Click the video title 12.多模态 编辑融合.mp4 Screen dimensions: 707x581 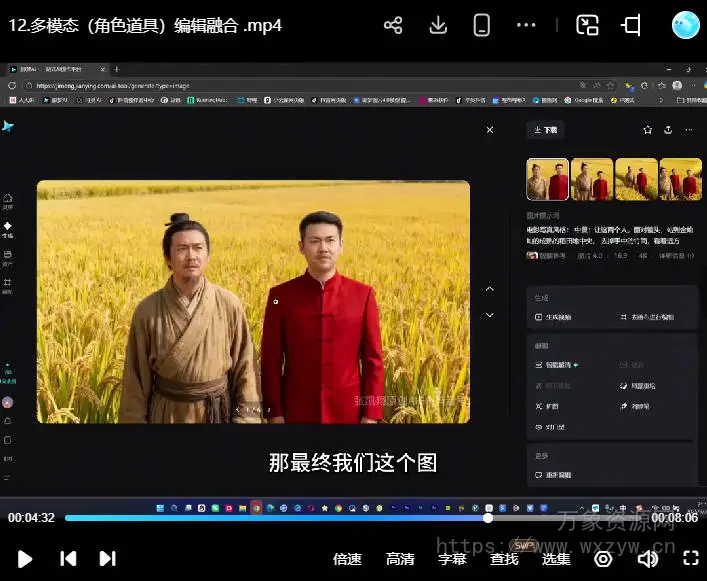click(145, 26)
